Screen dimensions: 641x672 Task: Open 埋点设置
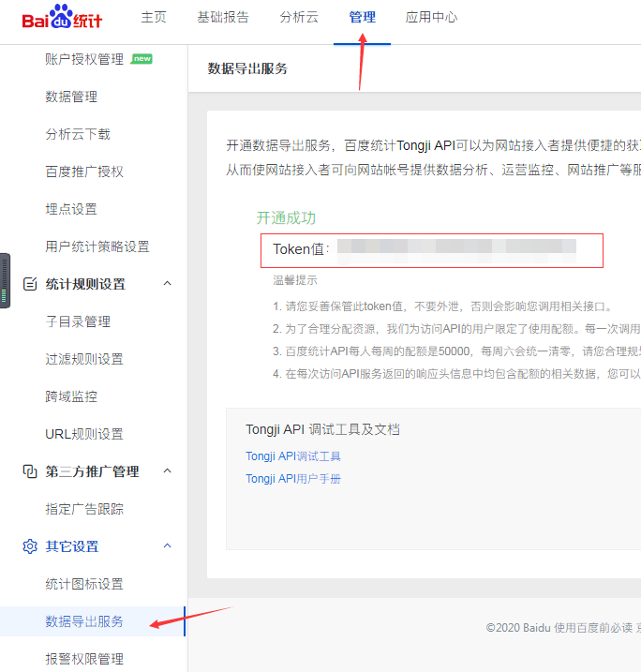[x=71, y=209]
